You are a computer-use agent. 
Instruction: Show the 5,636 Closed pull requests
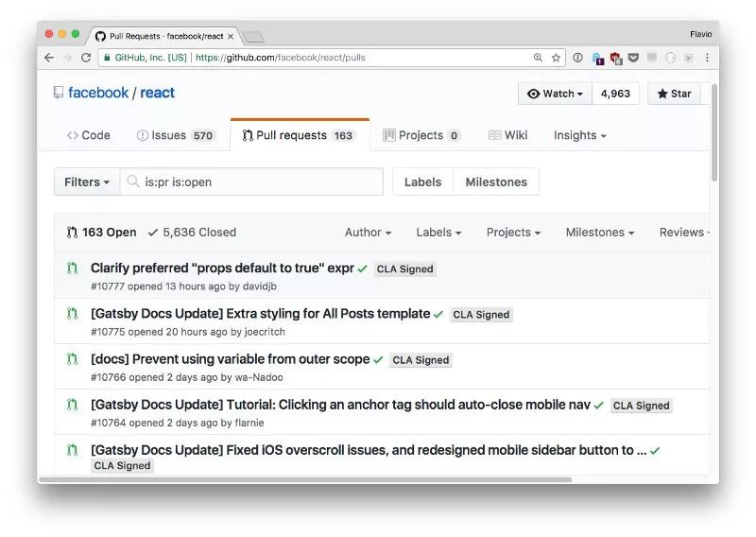pyautogui.click(x=192, y=233)
